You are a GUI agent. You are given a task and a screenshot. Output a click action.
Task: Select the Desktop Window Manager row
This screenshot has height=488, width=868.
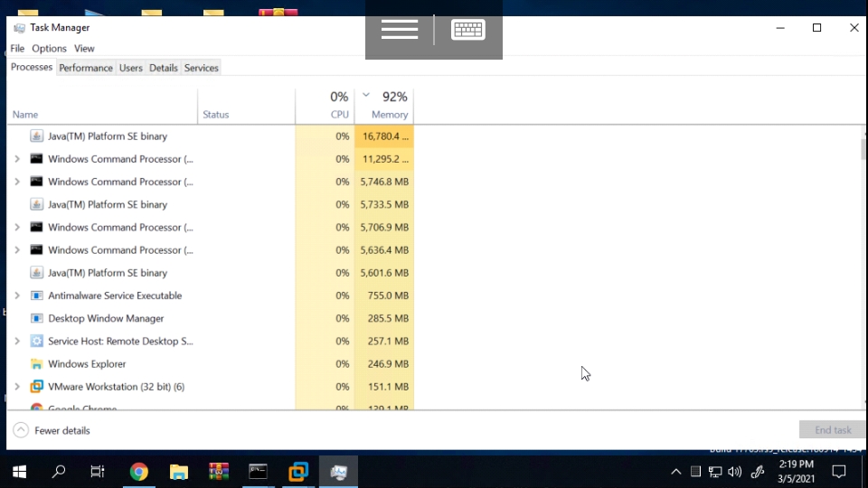211,318
